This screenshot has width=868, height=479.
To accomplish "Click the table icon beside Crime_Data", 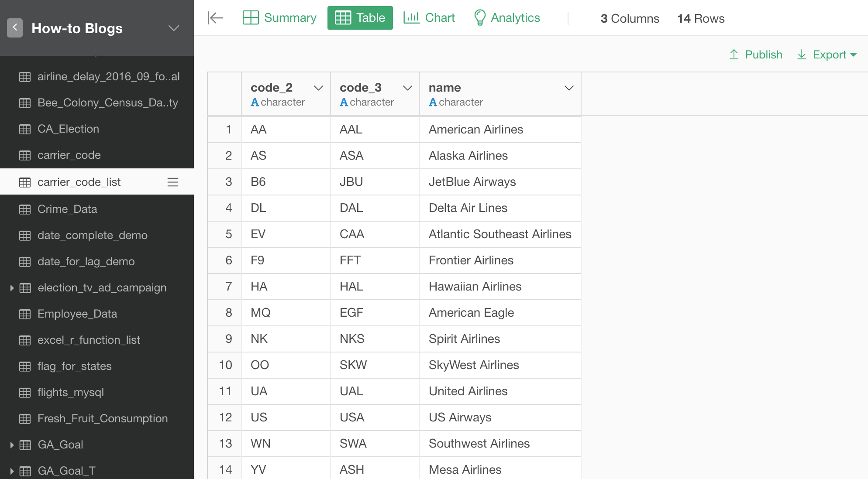I will [25, 209].
